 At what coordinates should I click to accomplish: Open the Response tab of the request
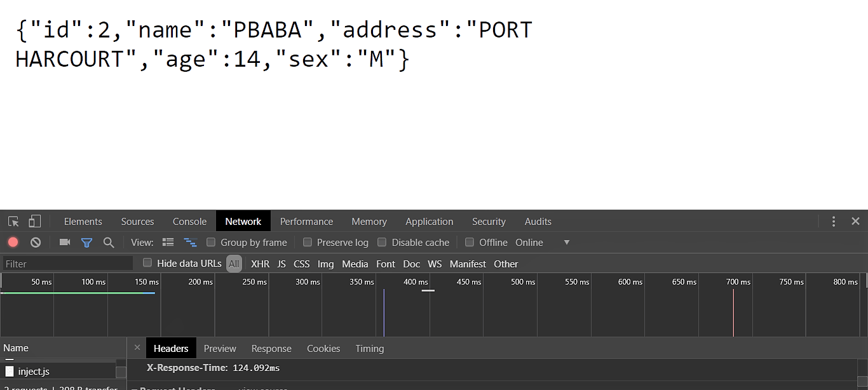(x=271, y=349)
